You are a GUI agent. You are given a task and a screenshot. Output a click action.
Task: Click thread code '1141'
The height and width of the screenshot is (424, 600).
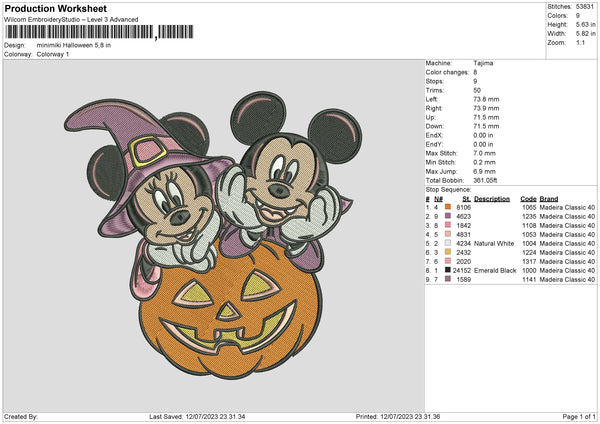529,280
